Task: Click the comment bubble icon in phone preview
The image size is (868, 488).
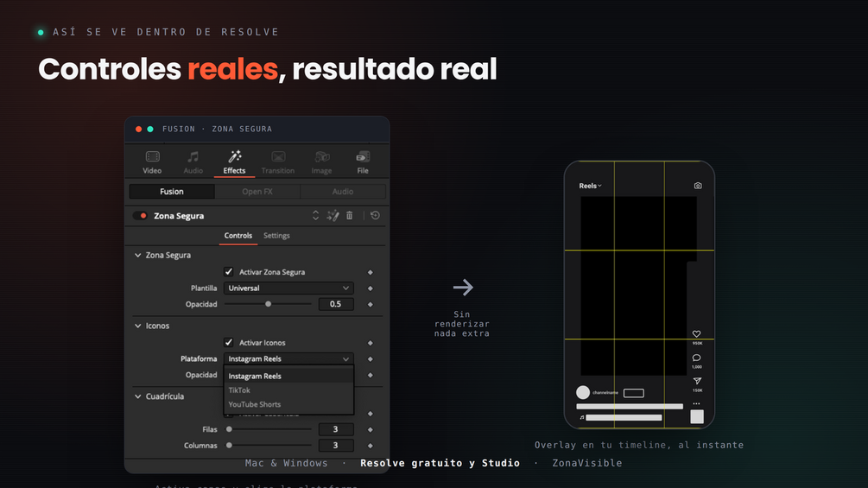Action: pos(696,358)
